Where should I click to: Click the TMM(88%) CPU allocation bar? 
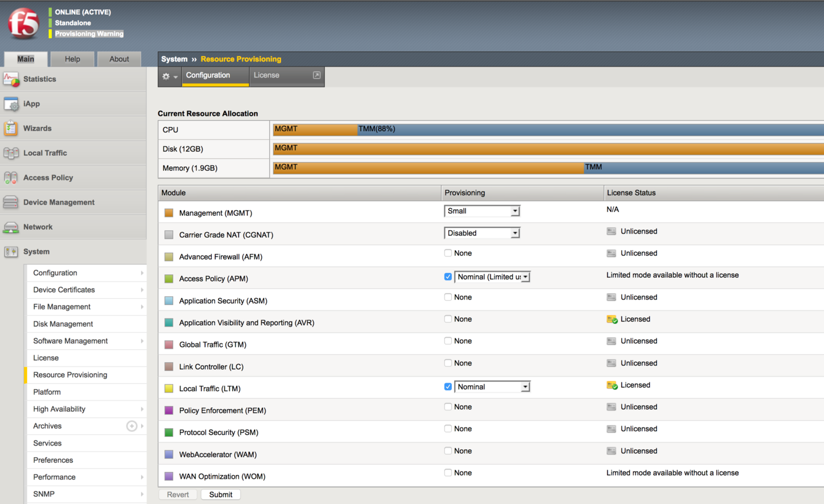[590, 129]
